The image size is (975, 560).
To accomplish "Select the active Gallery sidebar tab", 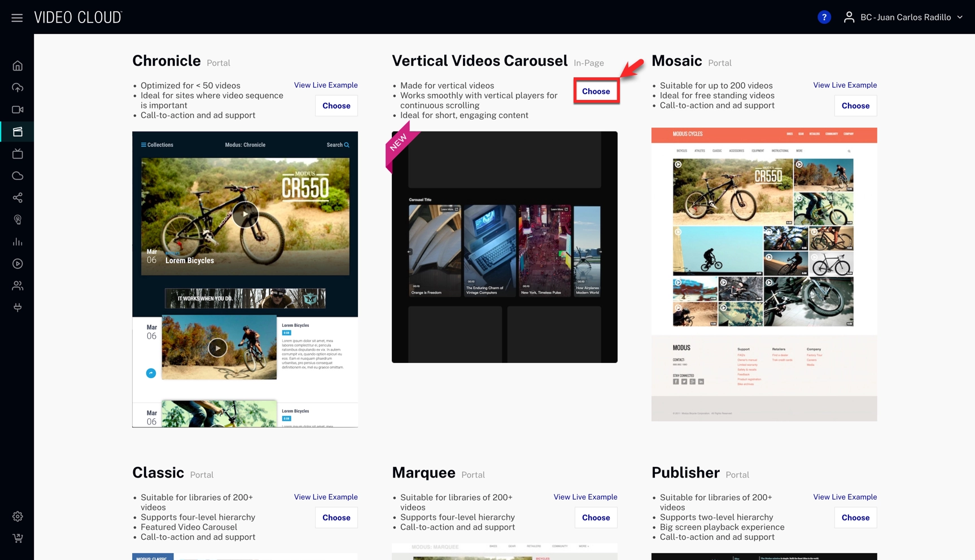I will coord(18,132).
